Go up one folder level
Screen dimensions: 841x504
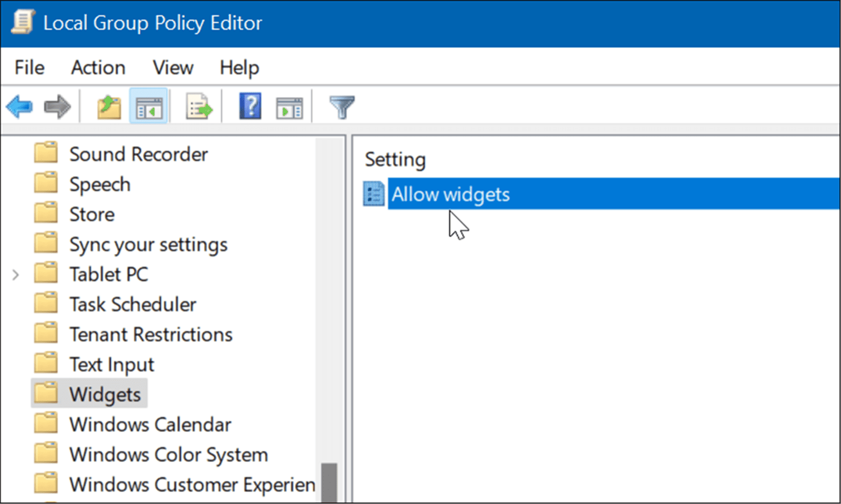tap(109, 107)
